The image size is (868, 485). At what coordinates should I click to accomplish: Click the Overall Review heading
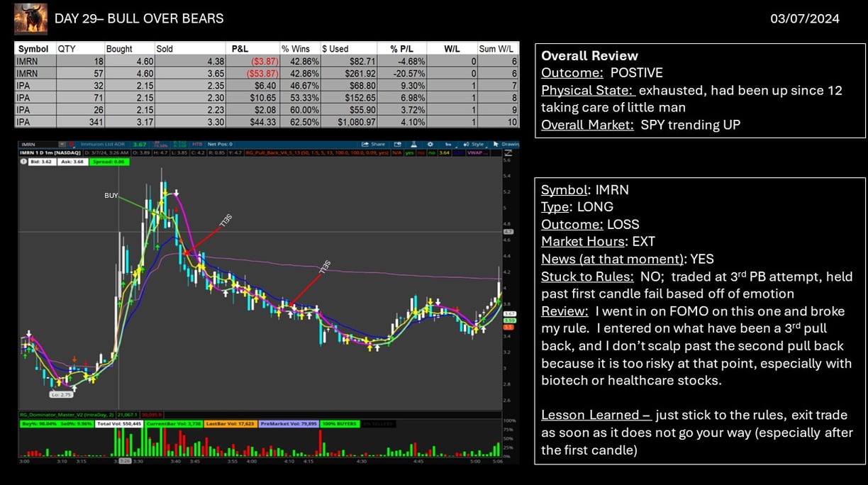coord(589,56)
